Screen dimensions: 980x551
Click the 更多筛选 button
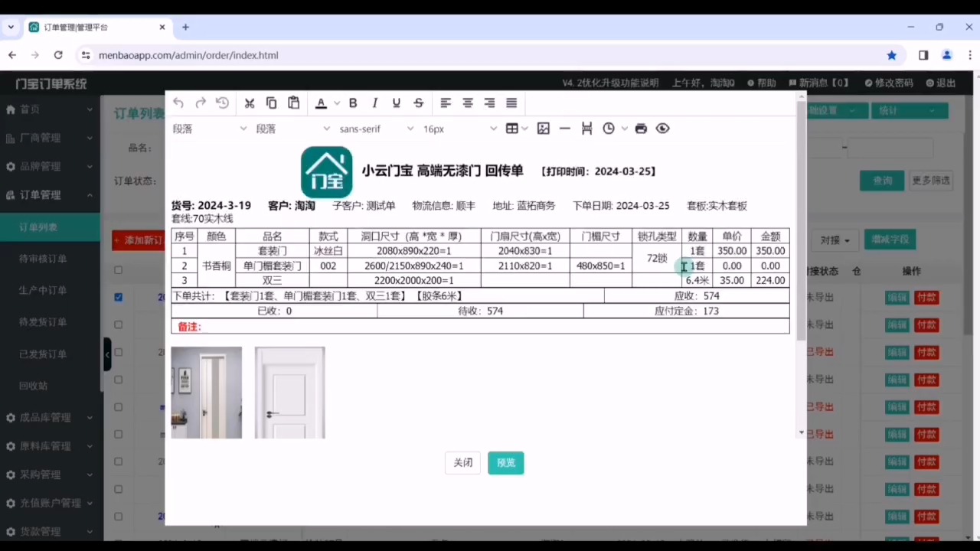[931, 181]
